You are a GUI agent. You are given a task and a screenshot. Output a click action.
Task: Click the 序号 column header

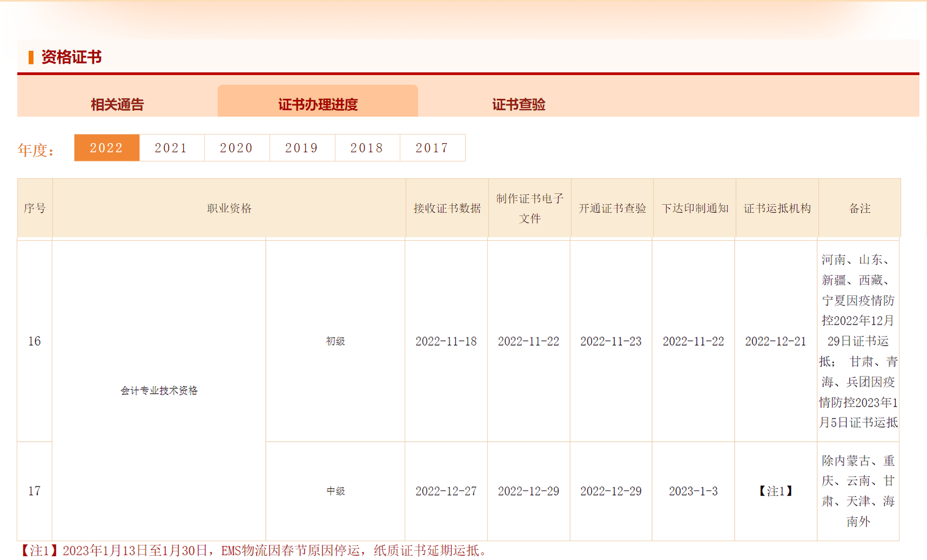[x=35, y=208]
